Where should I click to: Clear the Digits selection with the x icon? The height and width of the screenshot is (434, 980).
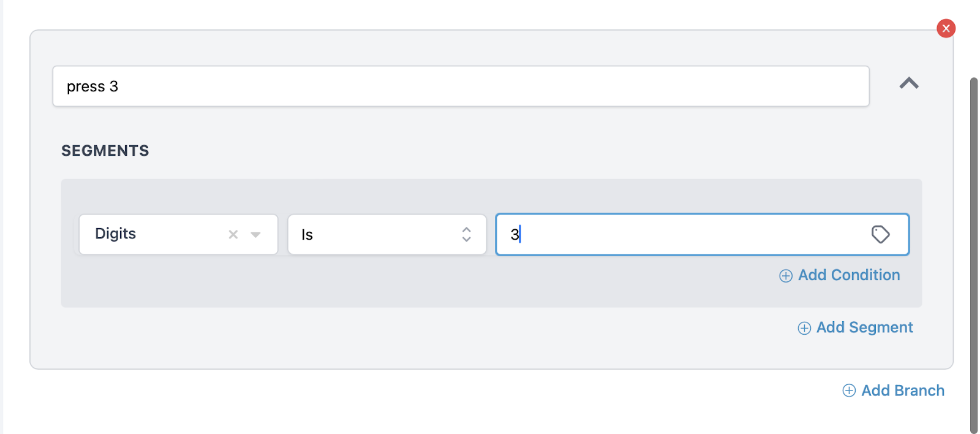point(233,234)
